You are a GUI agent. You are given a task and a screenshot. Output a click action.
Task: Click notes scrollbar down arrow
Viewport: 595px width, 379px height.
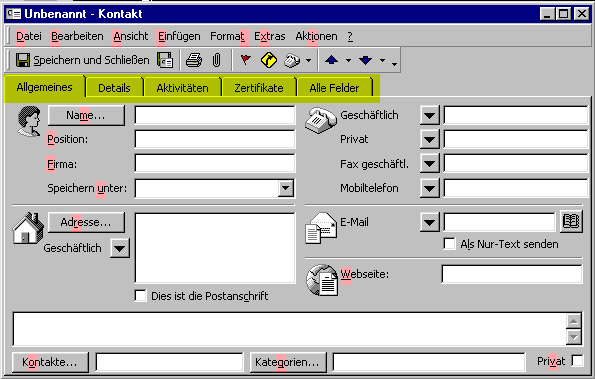(x=574, y=337)
